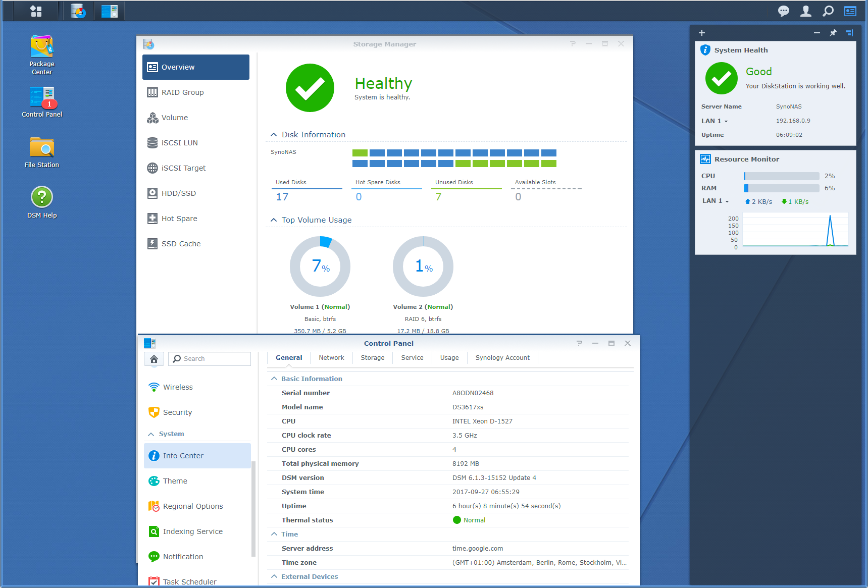Open SSD Cache section
Viewport: 868px width, 588px height.
tap(196, 244)
